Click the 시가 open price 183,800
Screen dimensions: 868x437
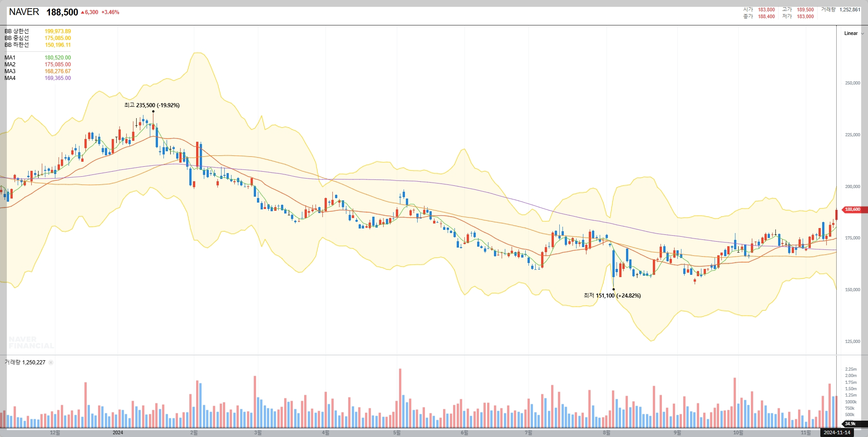(x=766, y=10)
